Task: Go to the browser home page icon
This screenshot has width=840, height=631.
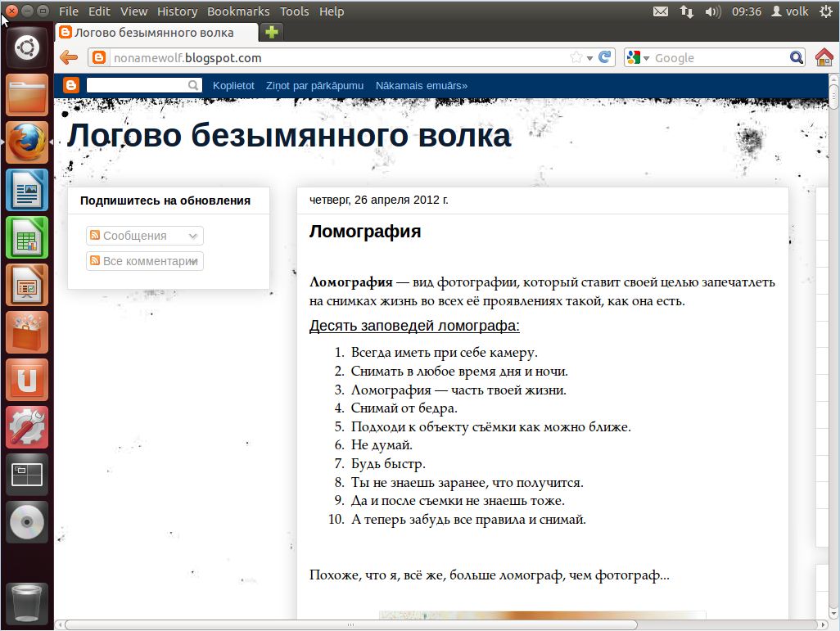Action: click(x=824, y=57)
